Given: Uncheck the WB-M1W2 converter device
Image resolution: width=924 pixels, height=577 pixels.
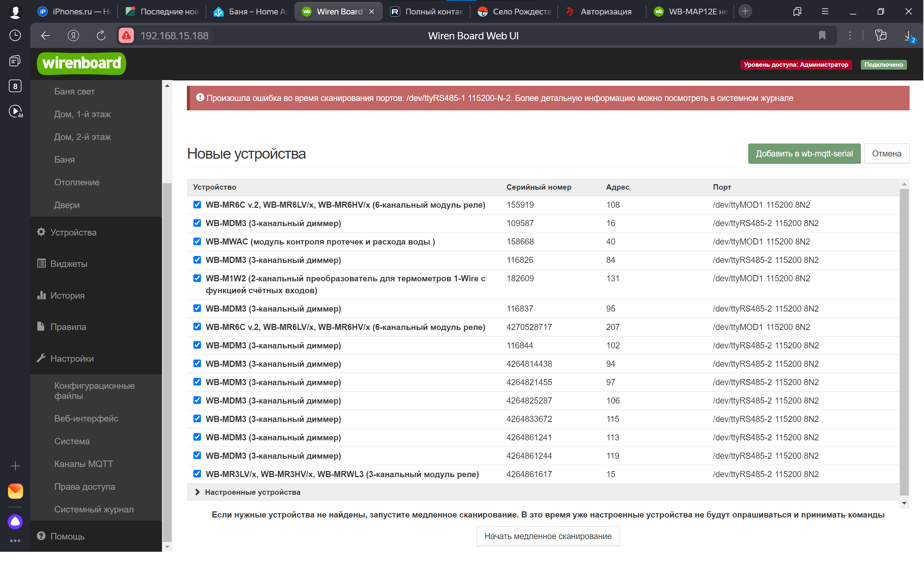Looking at the screenshot, I should tap(197, 278).
